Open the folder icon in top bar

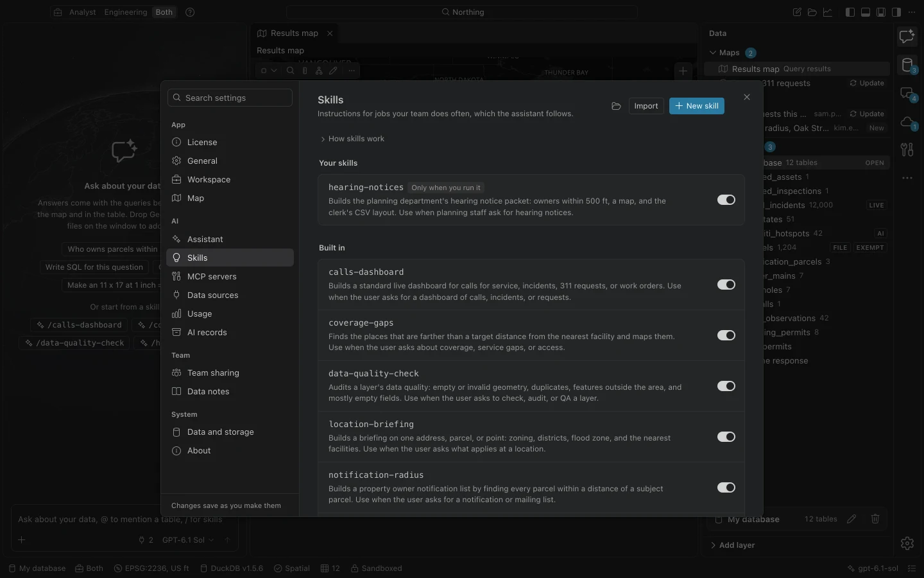[x=812, y=12]
